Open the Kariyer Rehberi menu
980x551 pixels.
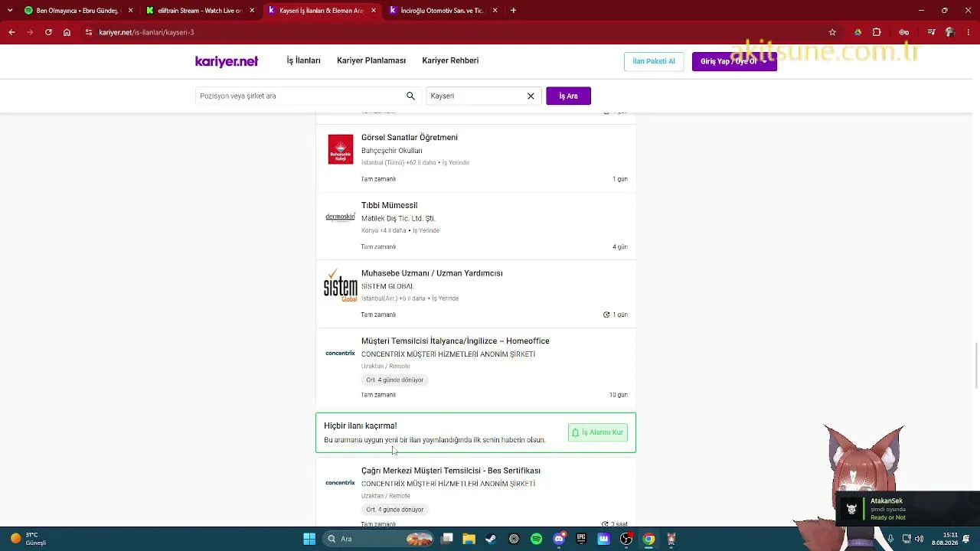coord(450,60)
